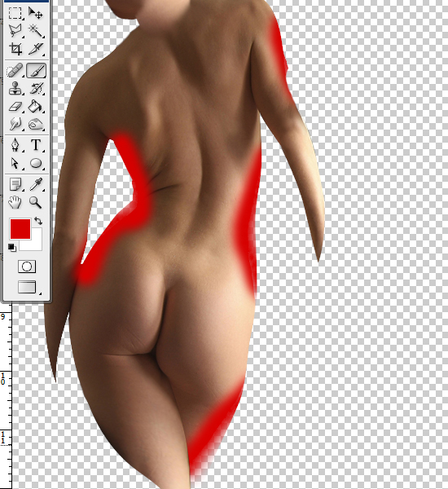This screenshot has width=448, height=489.
Task: Select the Brush tool
Action: (x=36, y=70)
